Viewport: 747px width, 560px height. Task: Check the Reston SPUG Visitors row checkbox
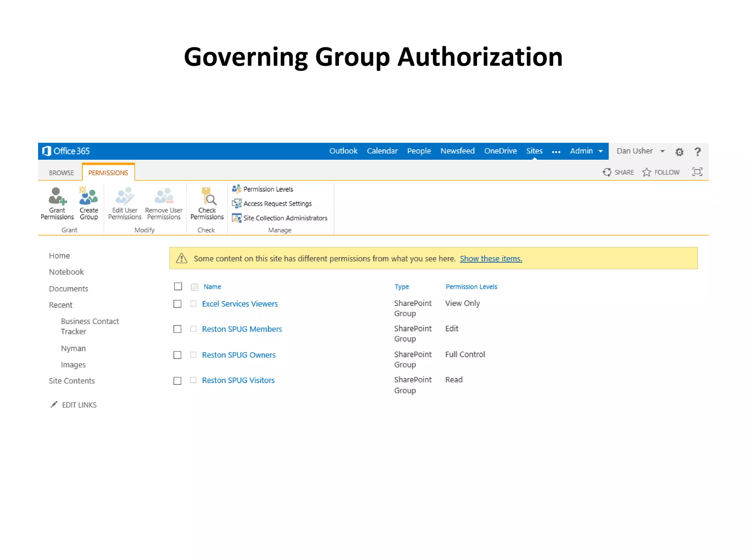[x=177, y=381]
